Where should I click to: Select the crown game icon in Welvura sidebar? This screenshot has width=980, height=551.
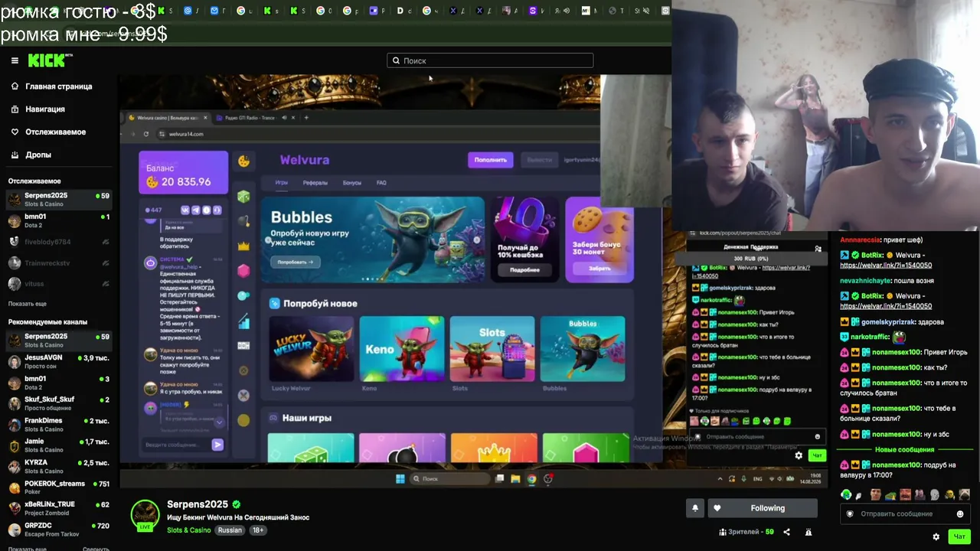(243, 246)
